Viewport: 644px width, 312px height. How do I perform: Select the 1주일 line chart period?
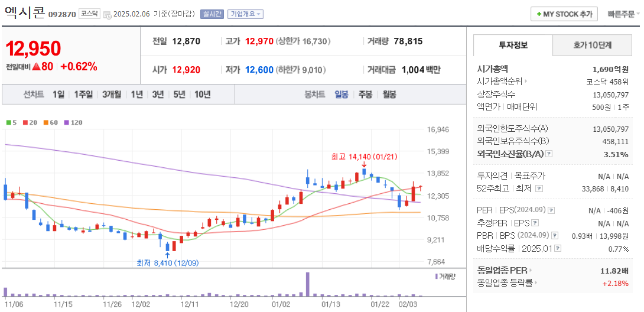84,95
